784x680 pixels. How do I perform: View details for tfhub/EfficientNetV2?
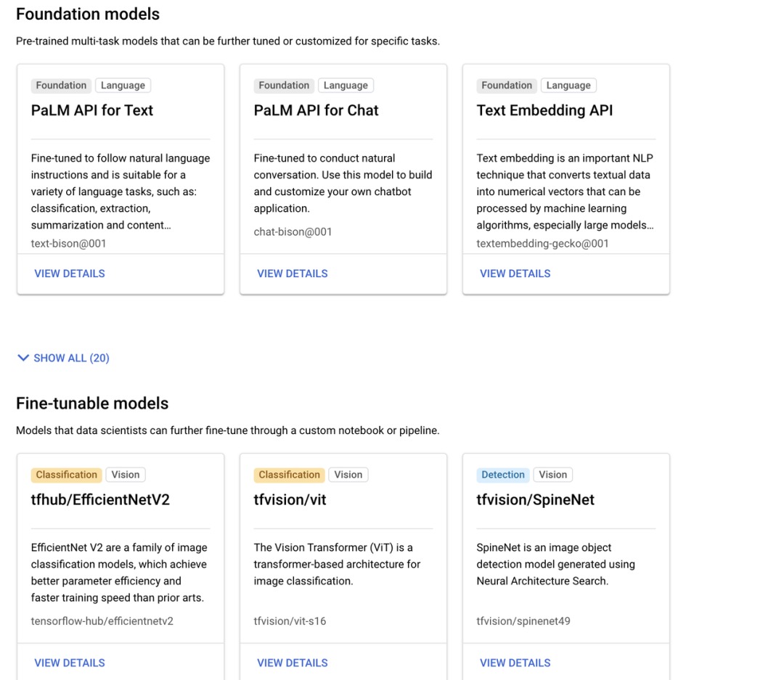pos(70,663)
